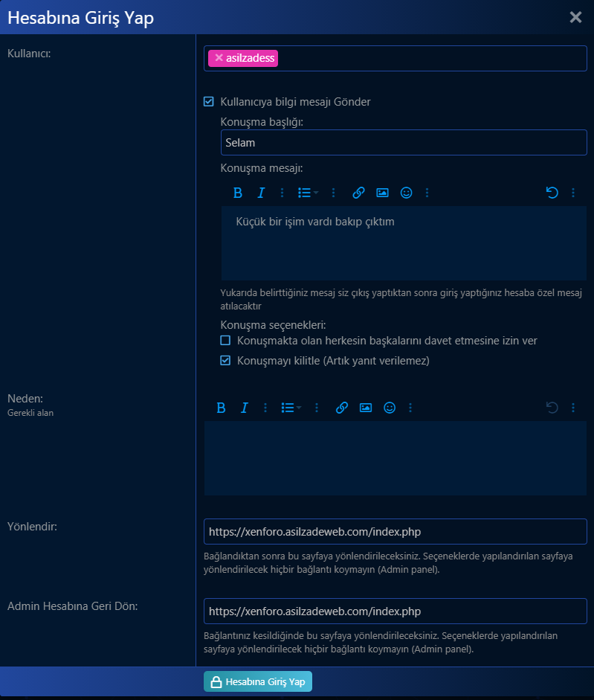Open more insert options after smilies in the message editor
594x700 pixels.
point(427,193)
